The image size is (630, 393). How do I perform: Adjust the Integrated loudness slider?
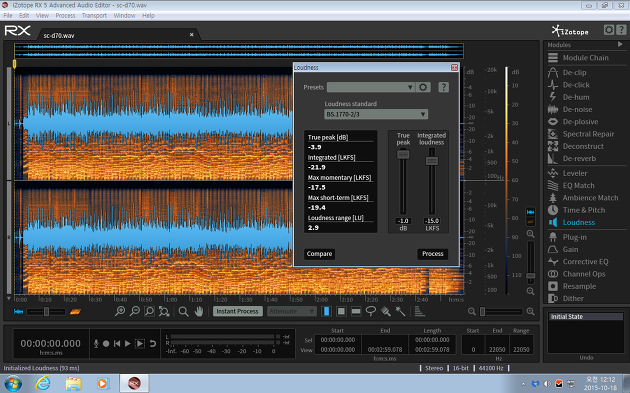pos(432,161)
